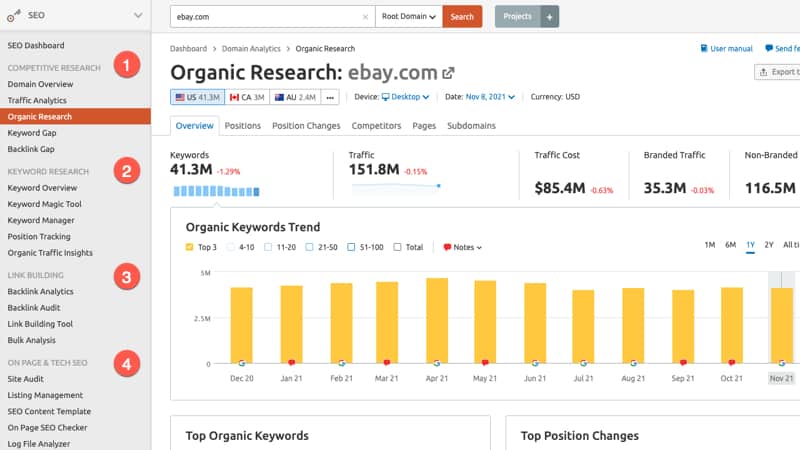Select the AU 2.4M database

[x=295, y=97]
